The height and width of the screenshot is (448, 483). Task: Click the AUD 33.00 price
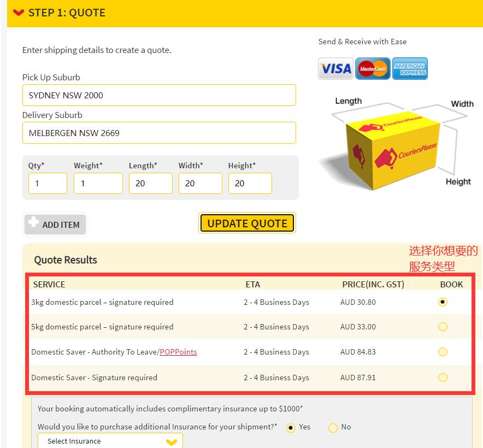[x=358, y=327]
